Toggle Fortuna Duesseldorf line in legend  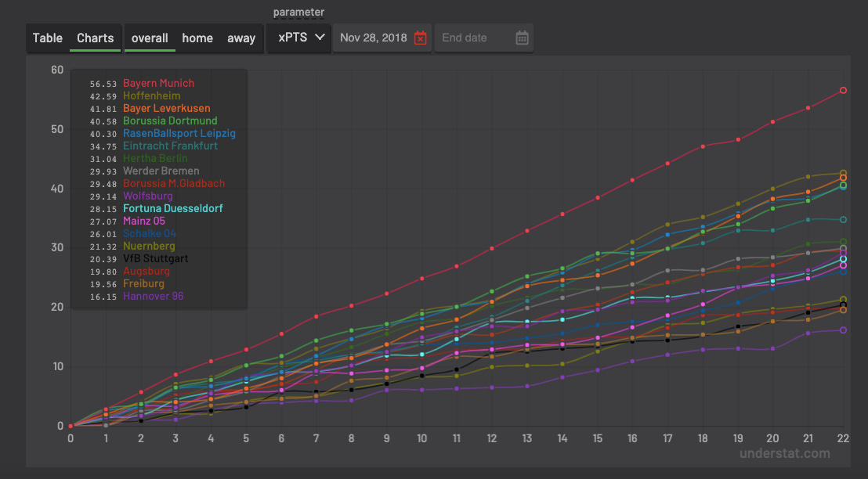click(x=172, y=208)
